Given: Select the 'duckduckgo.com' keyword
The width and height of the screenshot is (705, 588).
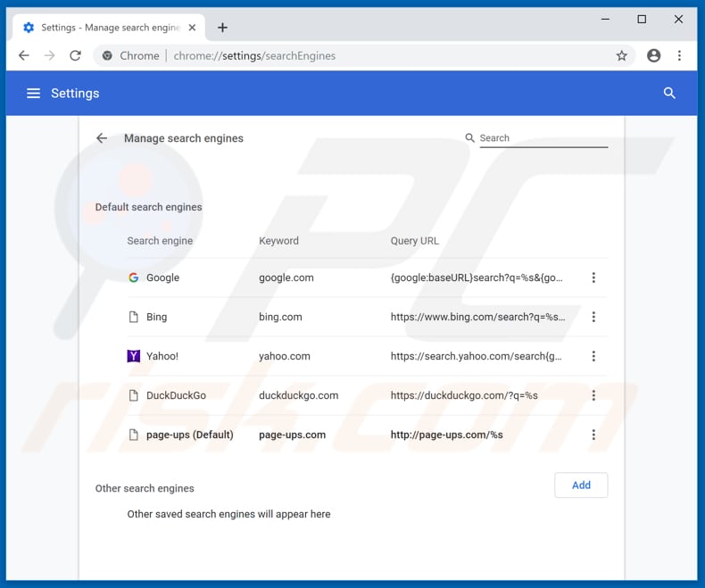Looking at the screenshot, I should click(x=299, y=395).
